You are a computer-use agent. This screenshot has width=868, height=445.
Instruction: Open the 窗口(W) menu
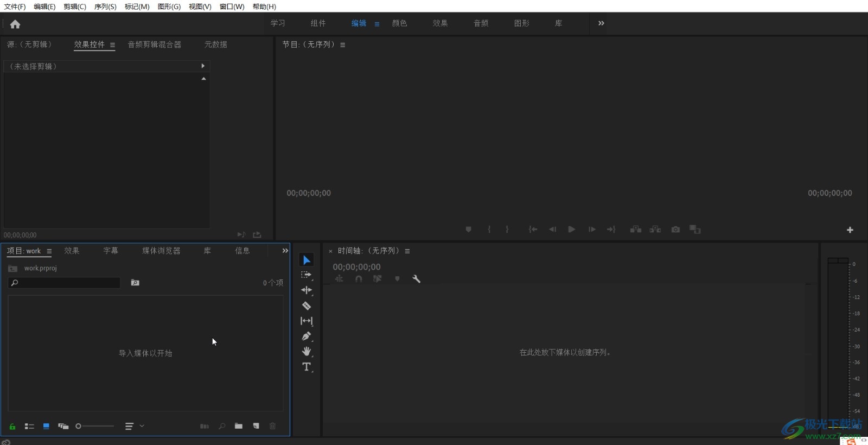[232, 7]
